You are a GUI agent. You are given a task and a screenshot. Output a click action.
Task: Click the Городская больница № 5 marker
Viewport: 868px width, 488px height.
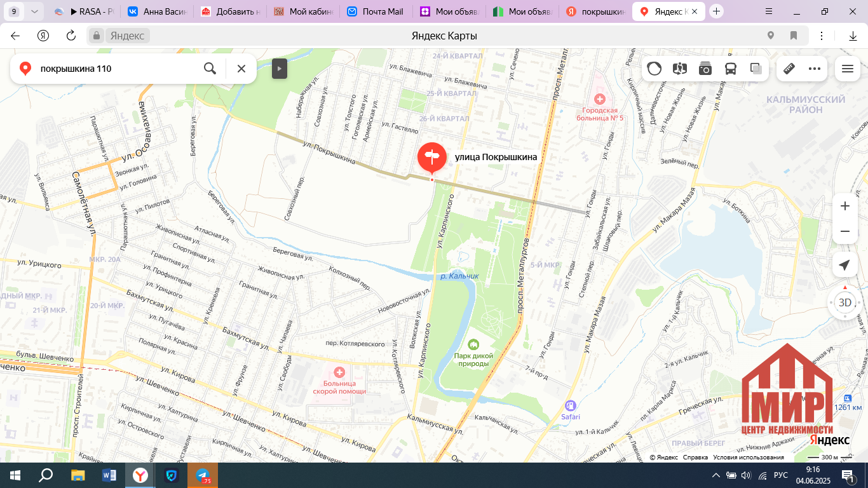click(599, 99)
